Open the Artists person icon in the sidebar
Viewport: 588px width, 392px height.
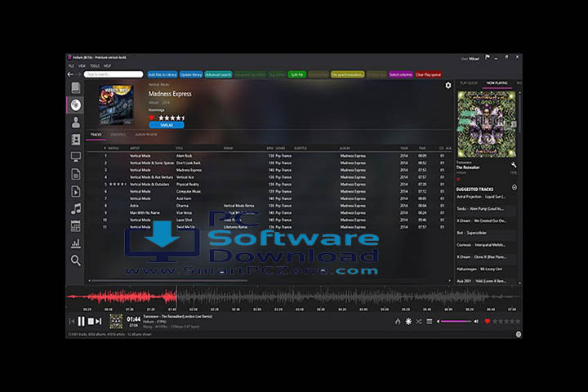(x=76, y=122)
